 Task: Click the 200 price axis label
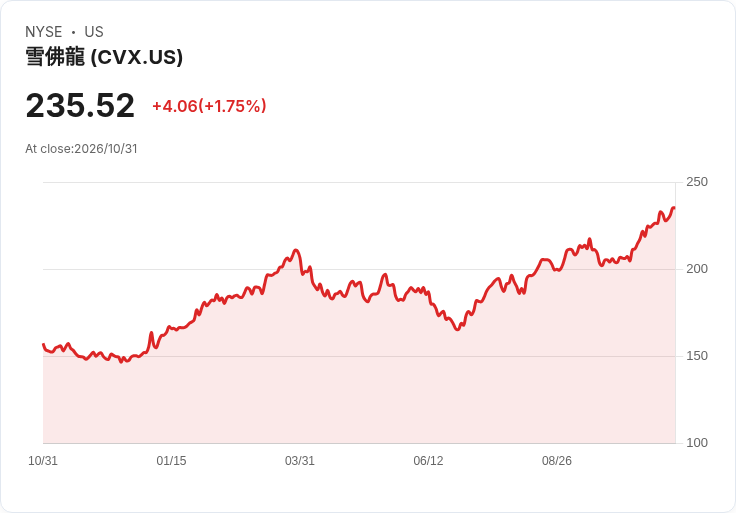697,269
